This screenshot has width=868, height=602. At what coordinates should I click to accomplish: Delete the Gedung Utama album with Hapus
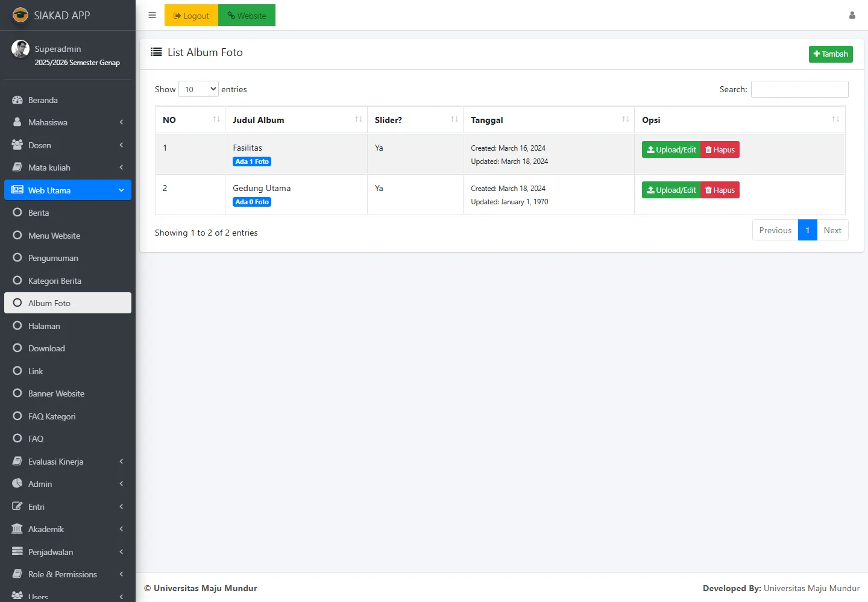tap(720, 190)
